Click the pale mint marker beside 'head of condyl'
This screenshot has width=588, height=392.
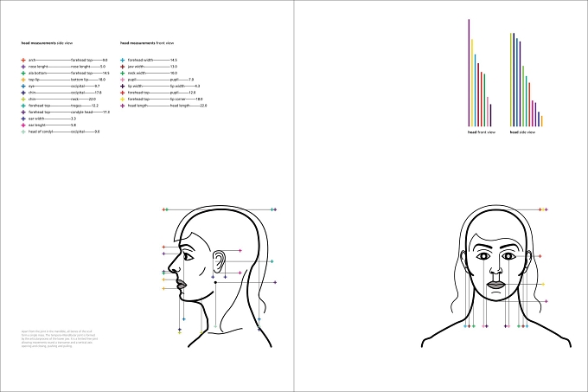click(23, 132)
